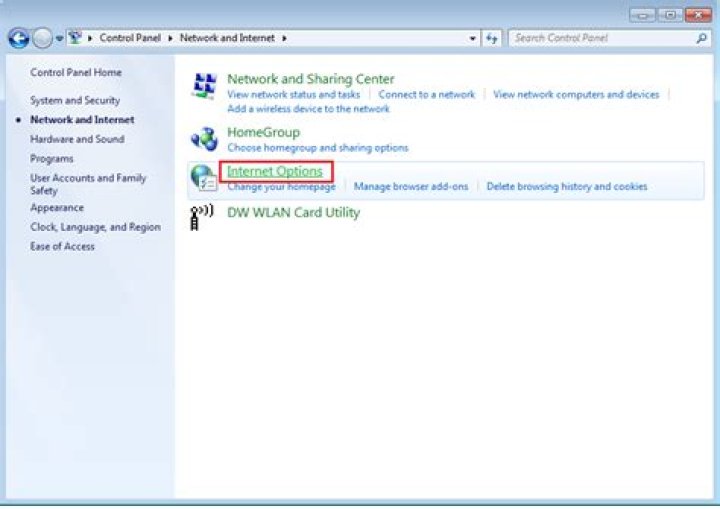The image size is (720, 509).
Task: Click Change your homepage link
Action: 281,187
